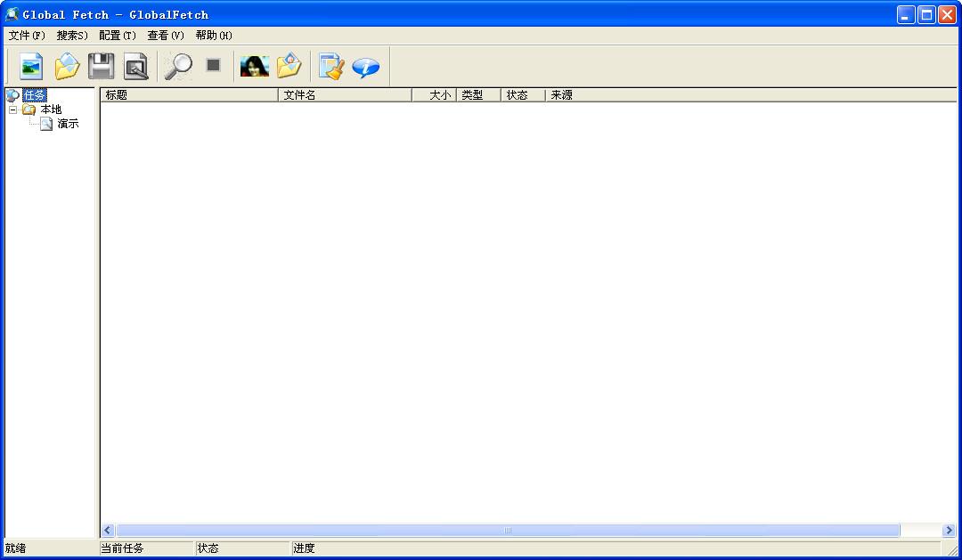Sort by the 状态 column header in the list
Viewport: 962px width, 560px height.
[x=523, y=95]
